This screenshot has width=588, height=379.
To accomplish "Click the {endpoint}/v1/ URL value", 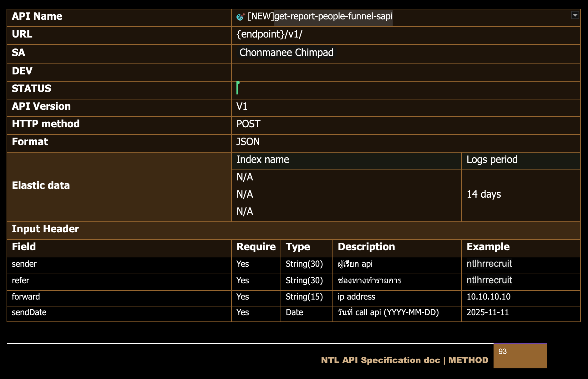I will pyautogui.click(x=269, y=34).
